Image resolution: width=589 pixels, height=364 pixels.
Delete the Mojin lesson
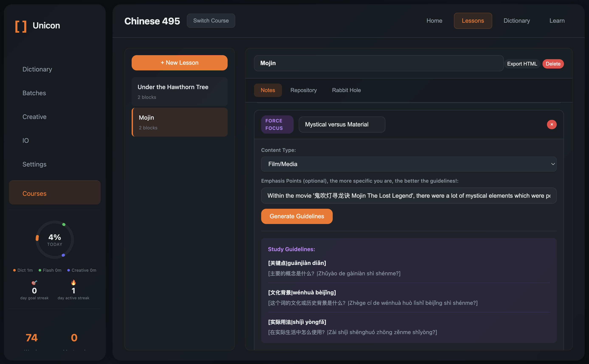(x=553, y=64)
